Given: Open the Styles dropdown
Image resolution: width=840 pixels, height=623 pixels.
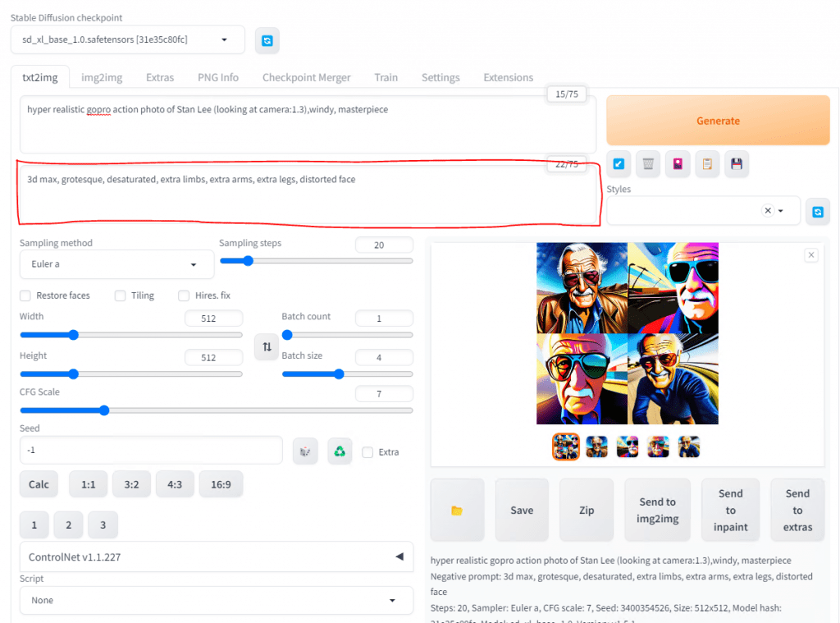Looking at the screenshot, I should click(x=703, y=211).
